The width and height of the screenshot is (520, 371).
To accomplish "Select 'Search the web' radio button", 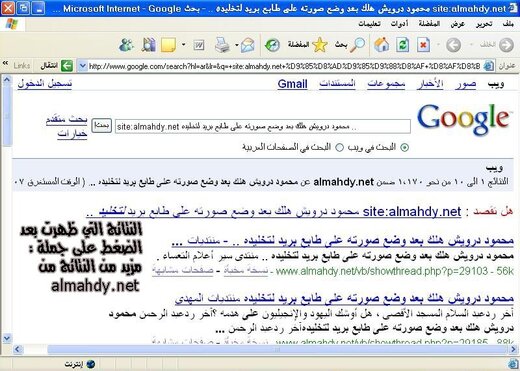I will coord(404,147).
